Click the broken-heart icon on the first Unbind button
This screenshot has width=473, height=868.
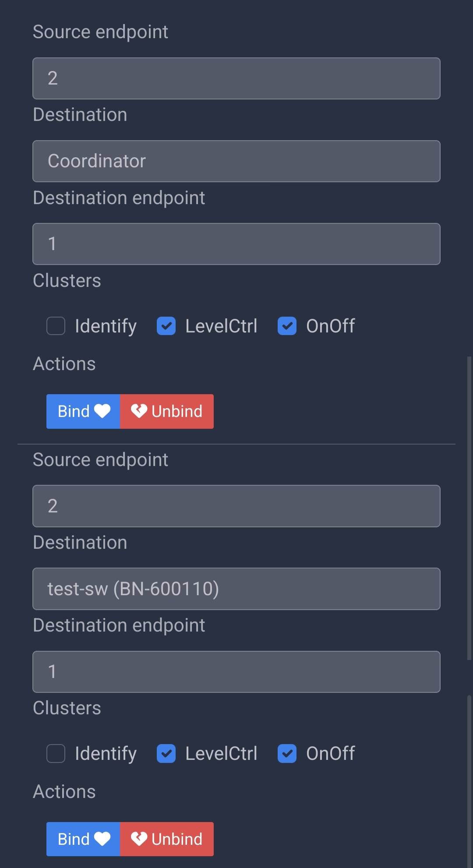(138, 411)
